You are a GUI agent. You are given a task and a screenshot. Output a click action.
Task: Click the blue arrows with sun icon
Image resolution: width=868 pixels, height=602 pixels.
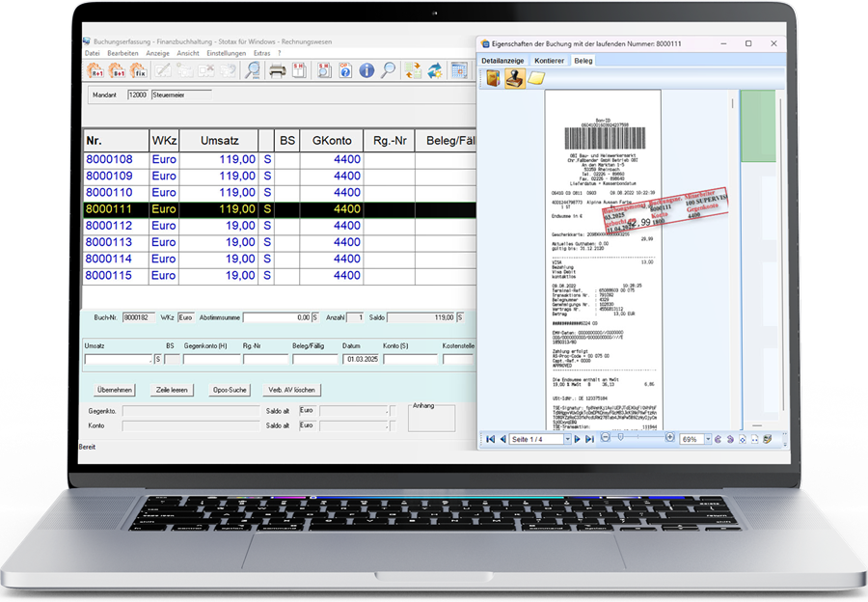[x=435, y=70]
